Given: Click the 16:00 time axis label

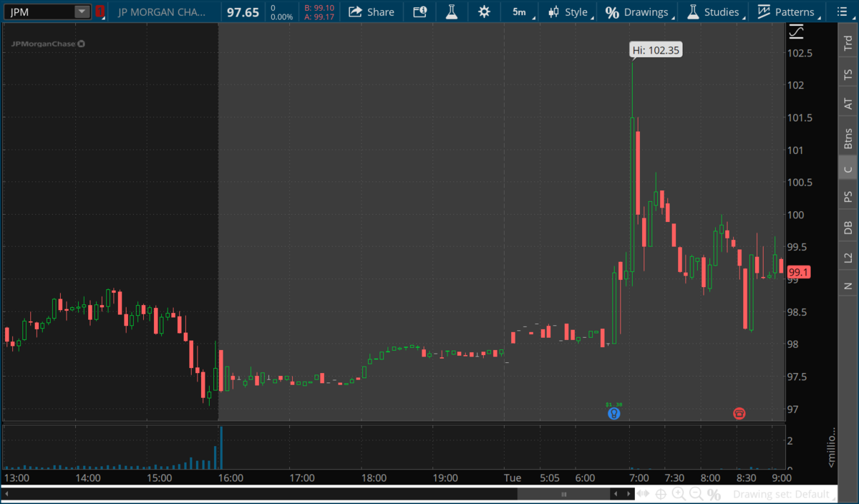Looking at the screenshot, I should 230,478.
